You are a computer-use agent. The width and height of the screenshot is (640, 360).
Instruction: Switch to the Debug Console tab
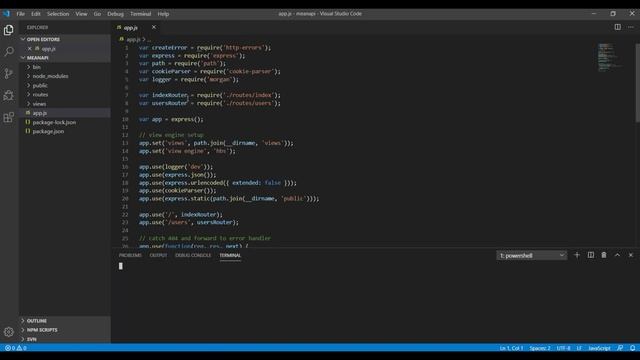coord(193,256)
